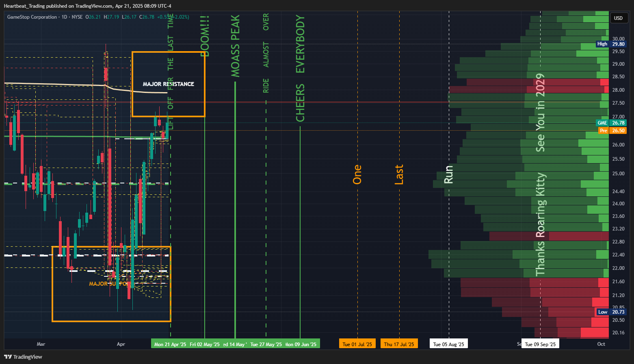Click the Mon 09 Jun '25 date marker
The image size is (634, 364).
pyautogui.click(x=301, y=344)
